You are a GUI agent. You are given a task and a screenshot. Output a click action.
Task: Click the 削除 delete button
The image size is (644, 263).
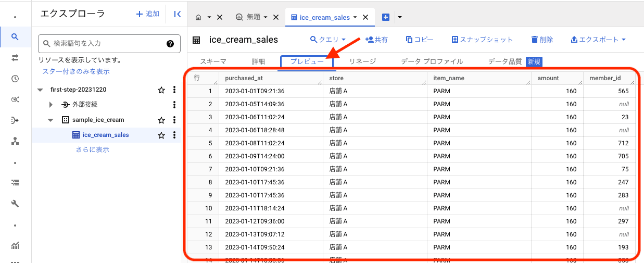coord(542,40)
